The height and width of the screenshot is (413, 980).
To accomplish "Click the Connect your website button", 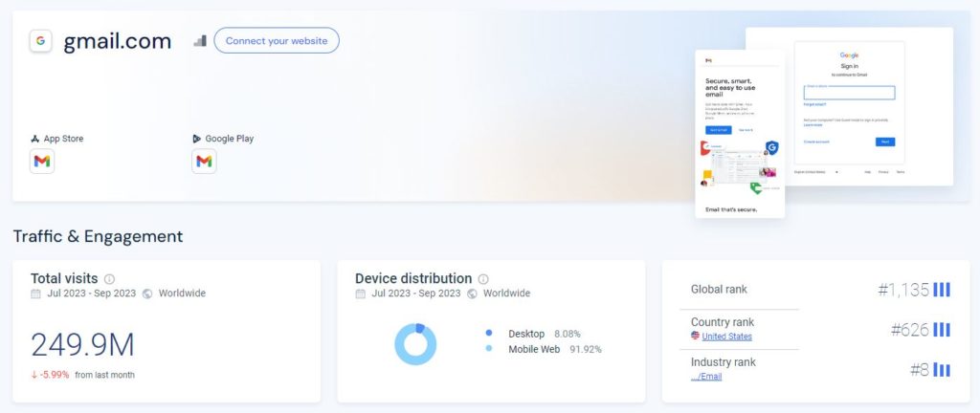I will pos(277,40).
